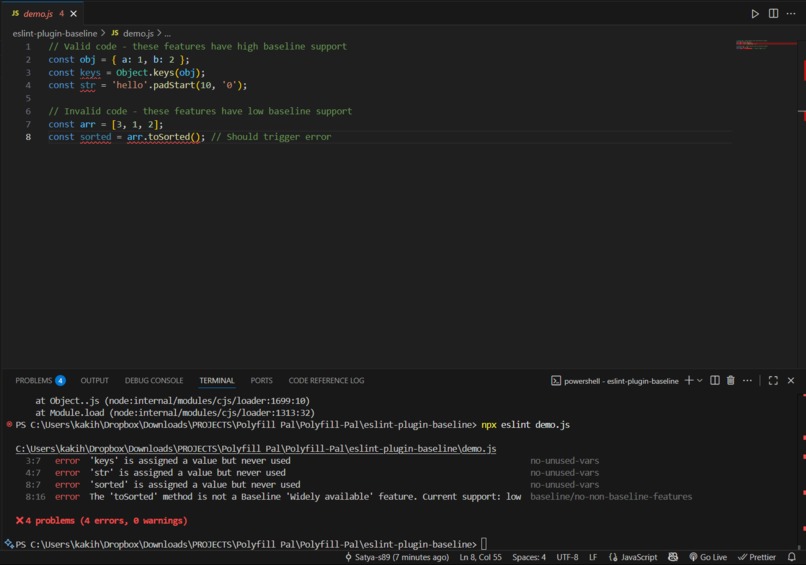Click the terminal command input cursor

(484, 544)
